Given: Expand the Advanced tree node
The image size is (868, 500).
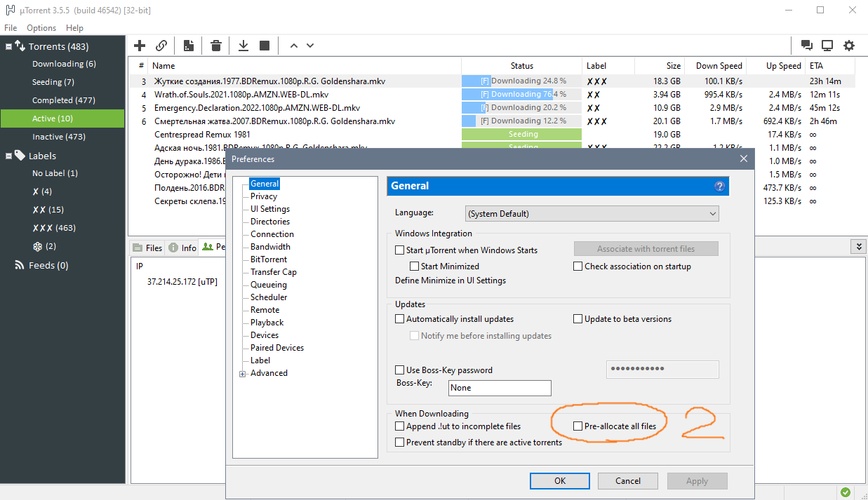Looking at the screenshot, I should pyautogui.click(x=243, y=374).
